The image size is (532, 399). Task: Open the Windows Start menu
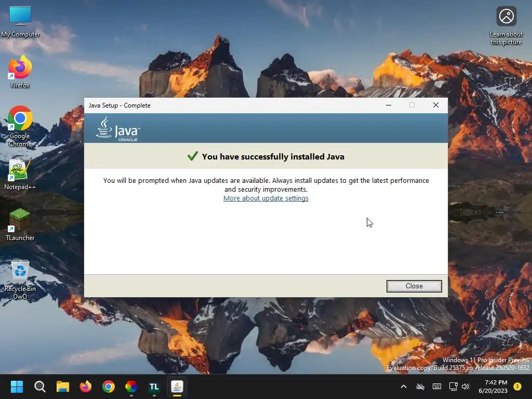[17, 387]
